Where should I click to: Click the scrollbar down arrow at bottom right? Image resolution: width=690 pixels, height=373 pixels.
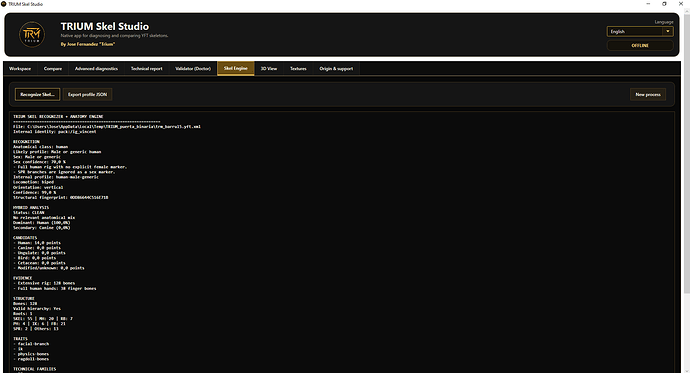[x=686, y=369]
